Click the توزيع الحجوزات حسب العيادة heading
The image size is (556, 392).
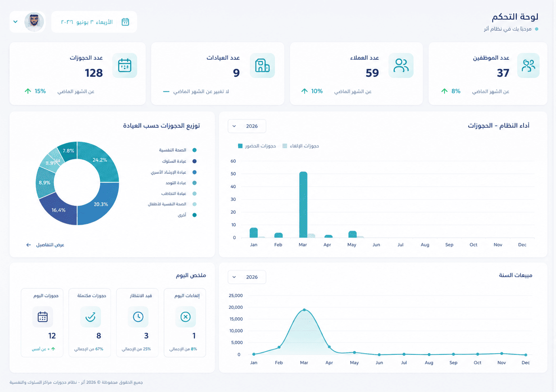[x=162, y=126]
